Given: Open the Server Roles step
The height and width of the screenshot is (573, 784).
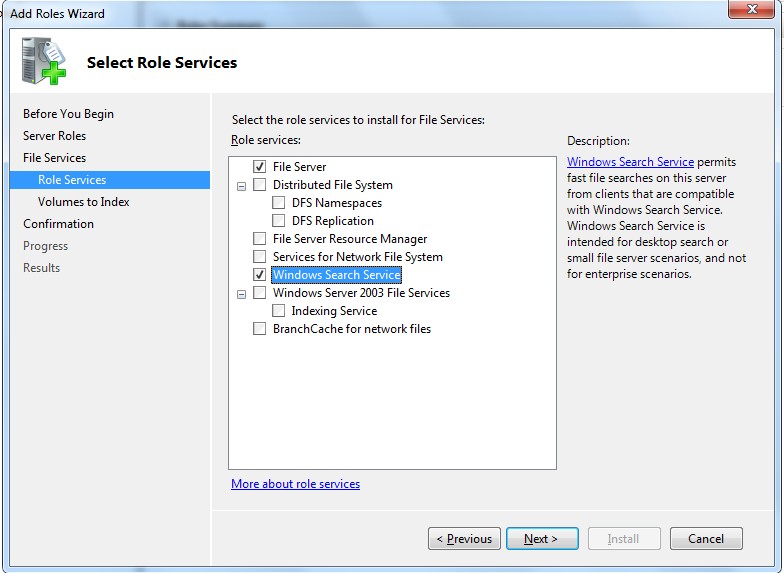Looking at the screenshot, I should pos(54,136).
